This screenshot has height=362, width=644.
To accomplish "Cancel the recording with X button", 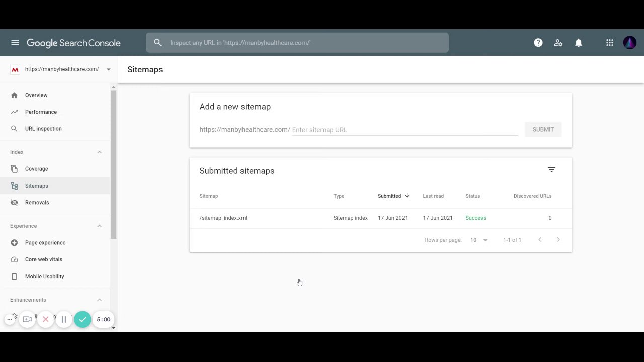I will click(x=46, y=319).
